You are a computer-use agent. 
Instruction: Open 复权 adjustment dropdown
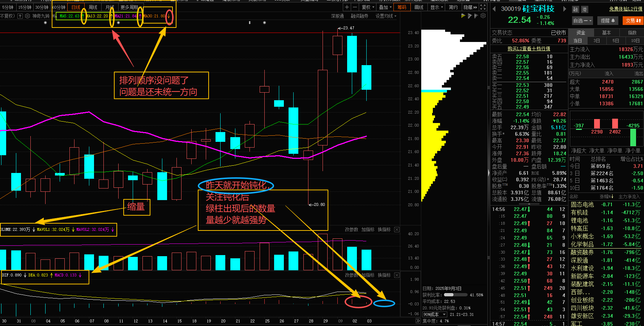tap(368, 7)
